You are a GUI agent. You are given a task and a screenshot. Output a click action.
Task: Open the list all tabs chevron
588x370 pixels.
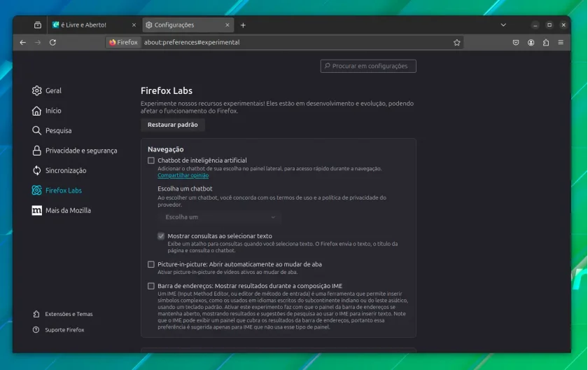click(503, 25)
